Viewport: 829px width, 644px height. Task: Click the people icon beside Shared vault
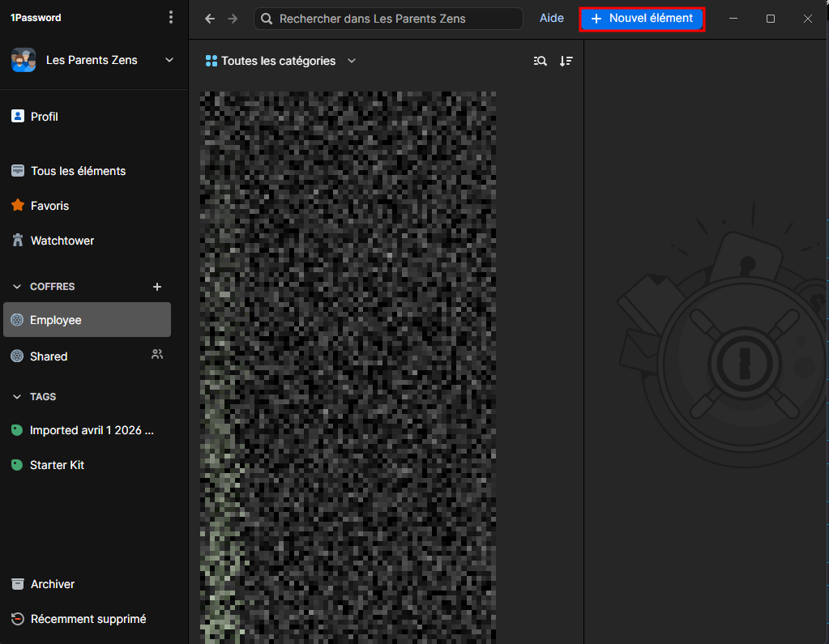click(x=157, y=354)
